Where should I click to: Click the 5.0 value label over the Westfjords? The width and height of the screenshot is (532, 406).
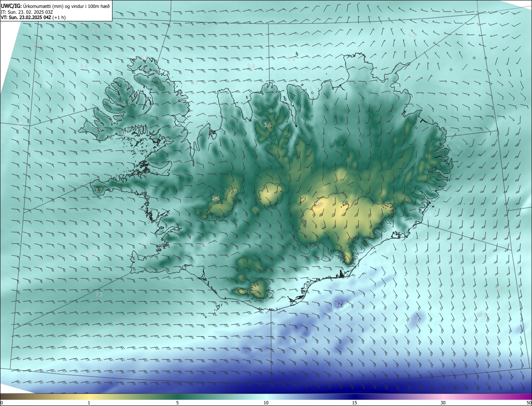pyautogui.click(x=127, y=103)
